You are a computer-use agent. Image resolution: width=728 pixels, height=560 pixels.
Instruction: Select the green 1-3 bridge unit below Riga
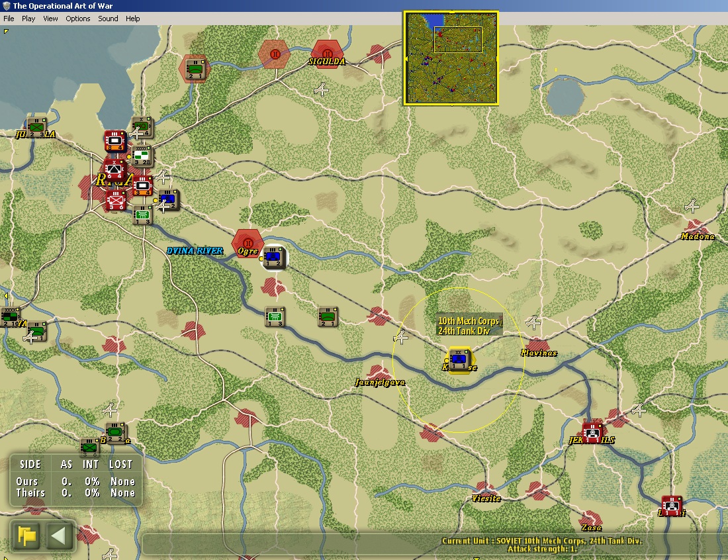142,215
